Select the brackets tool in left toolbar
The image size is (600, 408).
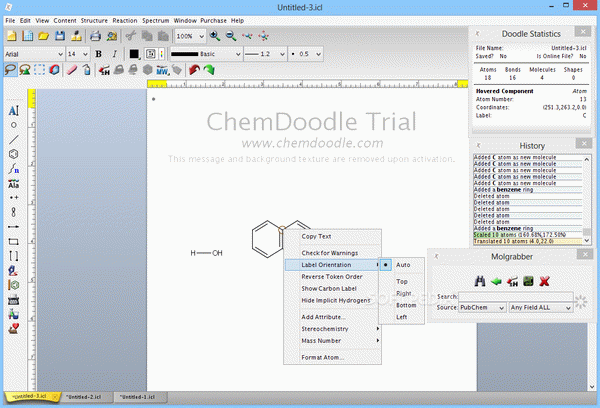[13, 256]
